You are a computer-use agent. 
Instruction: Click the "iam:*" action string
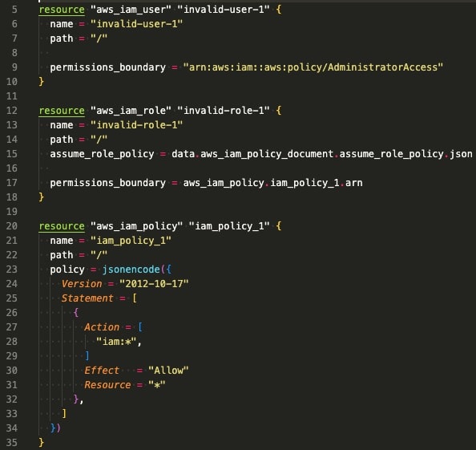point(116,342)
